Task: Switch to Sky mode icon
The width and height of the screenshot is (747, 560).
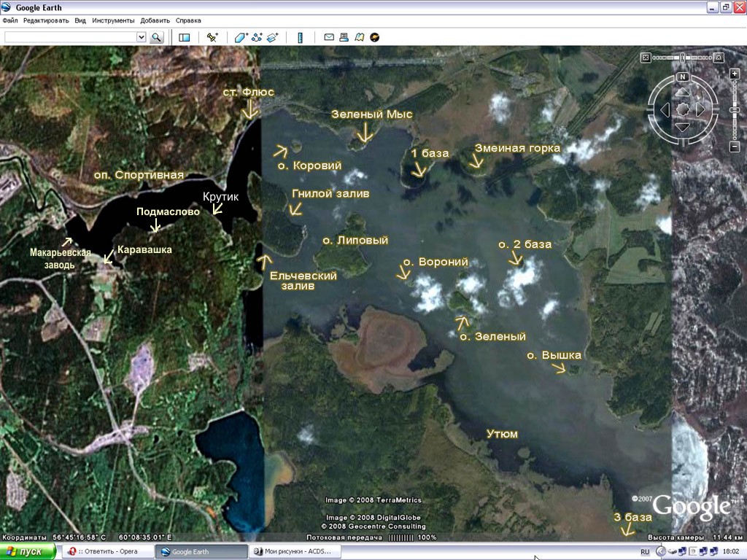Action: pos(375,37)
